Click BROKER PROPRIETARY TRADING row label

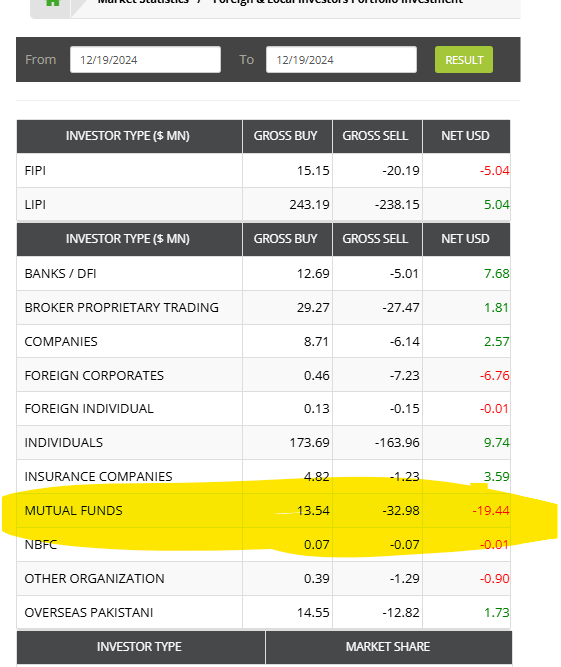pyautogui.click(x=122, y=308)
